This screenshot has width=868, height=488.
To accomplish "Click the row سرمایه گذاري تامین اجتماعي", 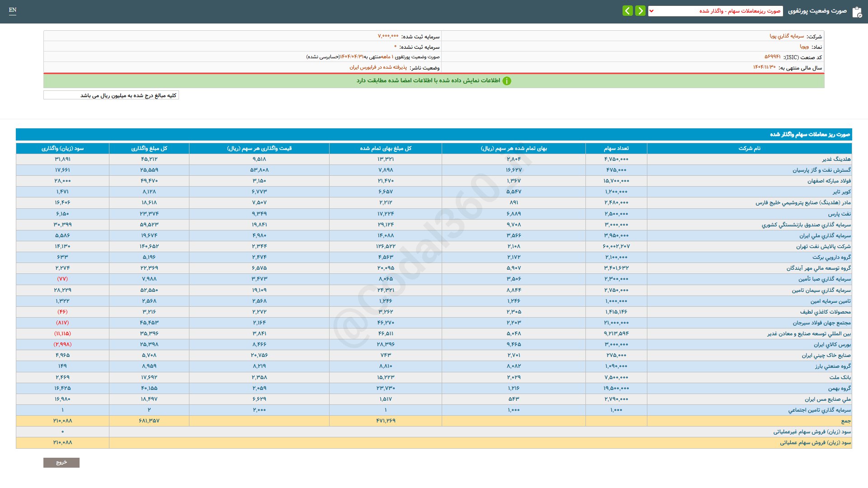I will 820,410.
